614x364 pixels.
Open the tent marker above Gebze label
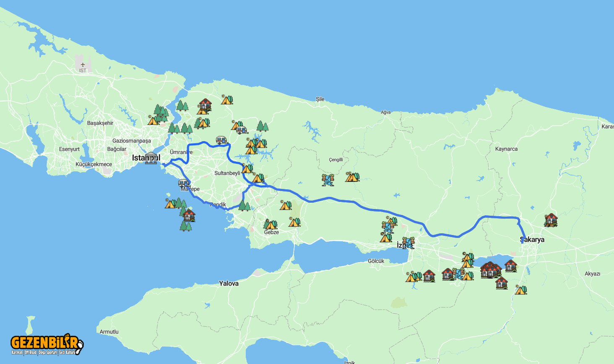coord(271,225)
